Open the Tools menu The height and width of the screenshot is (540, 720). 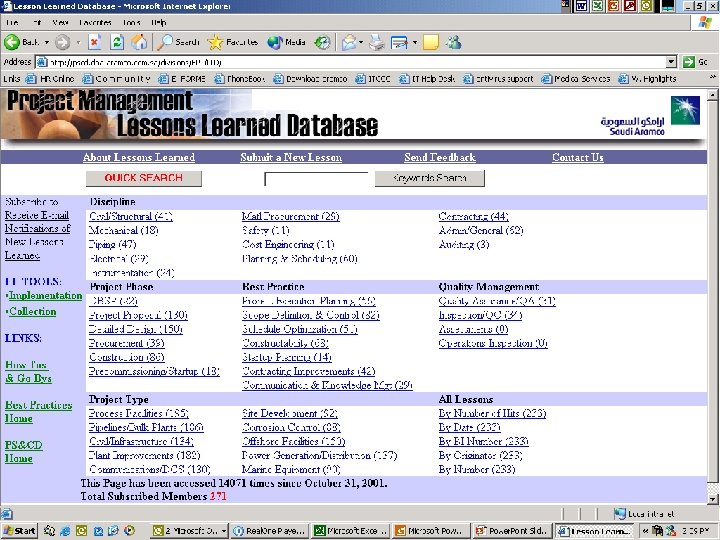pyautogui.click(x=131, y=22)
